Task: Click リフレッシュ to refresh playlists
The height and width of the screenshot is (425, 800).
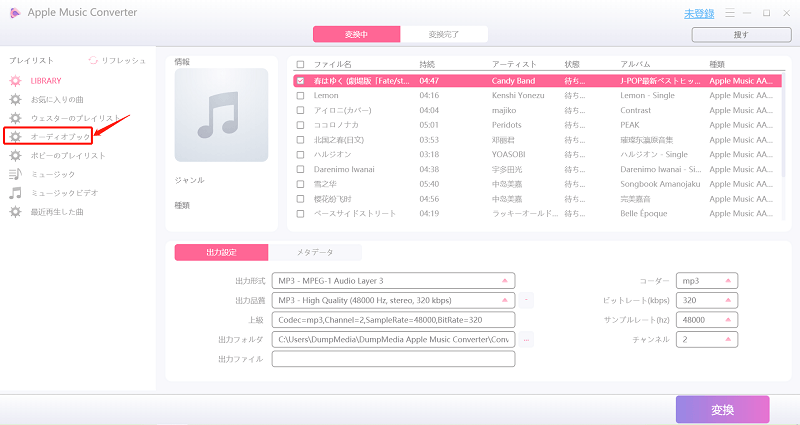Action: pos(123,60)
